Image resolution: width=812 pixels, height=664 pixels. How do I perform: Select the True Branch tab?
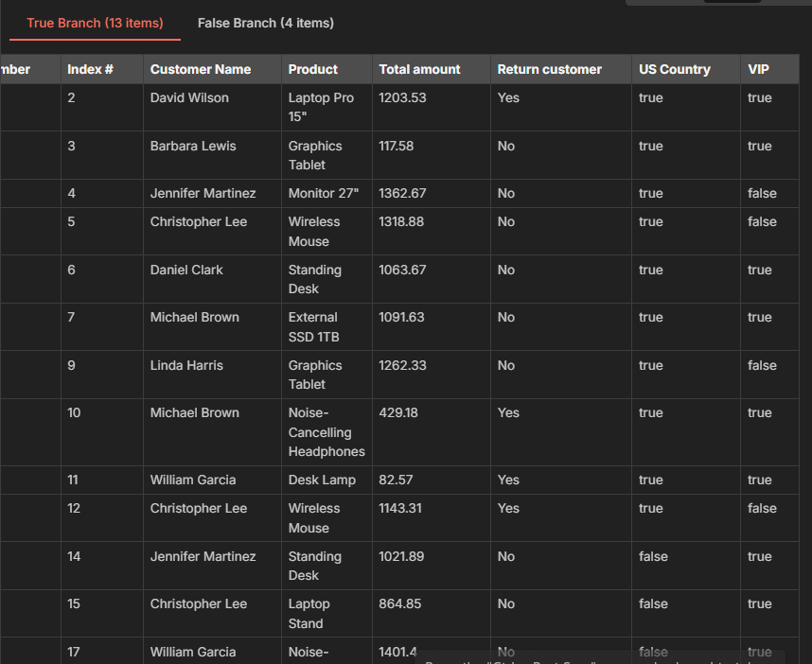94,23
